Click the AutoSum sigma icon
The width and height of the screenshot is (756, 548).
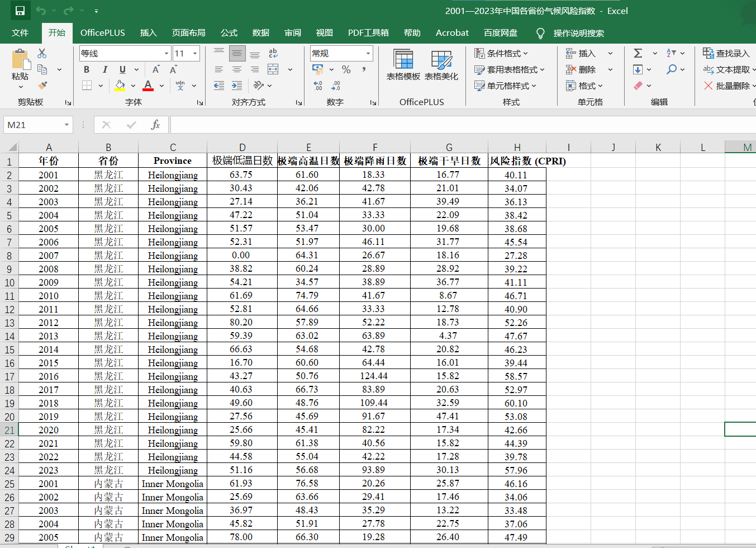[638, 53]
